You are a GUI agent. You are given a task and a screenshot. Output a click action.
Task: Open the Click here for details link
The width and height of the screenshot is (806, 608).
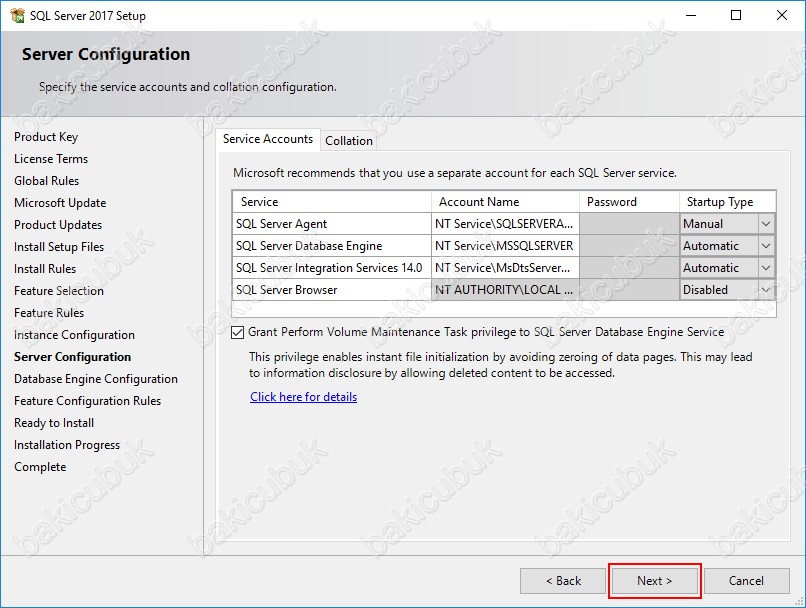pyautogui.click(x=303, y=397)
